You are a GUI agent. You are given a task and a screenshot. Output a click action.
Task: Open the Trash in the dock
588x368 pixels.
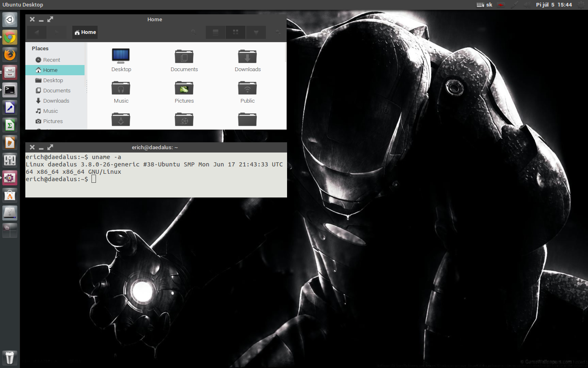pos(10,358)
